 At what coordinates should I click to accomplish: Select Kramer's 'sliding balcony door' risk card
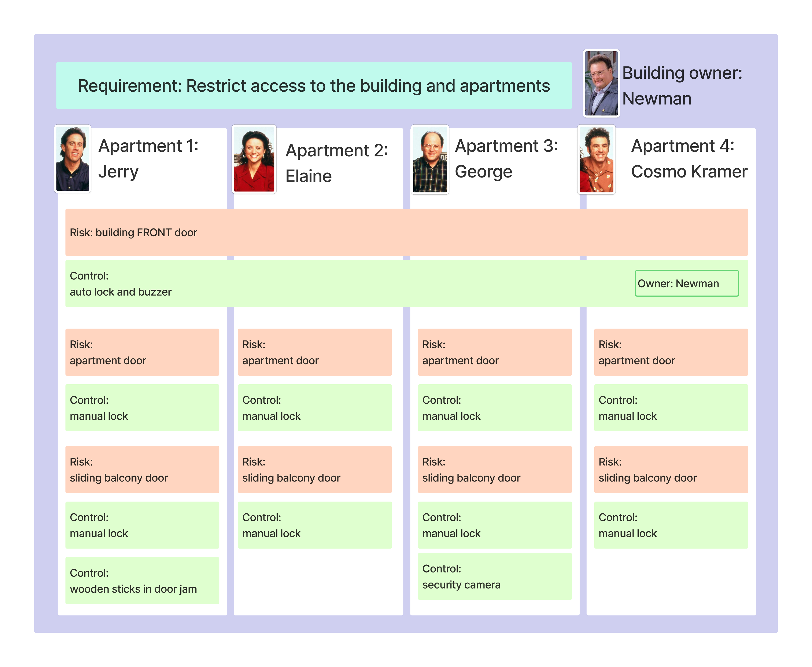(671, 469)
